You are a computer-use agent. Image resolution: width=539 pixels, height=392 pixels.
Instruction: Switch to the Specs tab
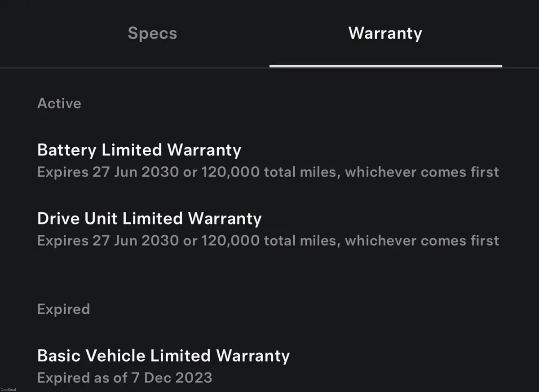pos(152,33)
